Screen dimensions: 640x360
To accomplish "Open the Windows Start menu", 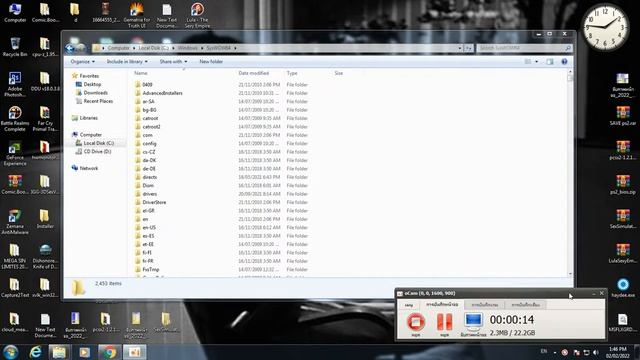I will click(10, 352).
